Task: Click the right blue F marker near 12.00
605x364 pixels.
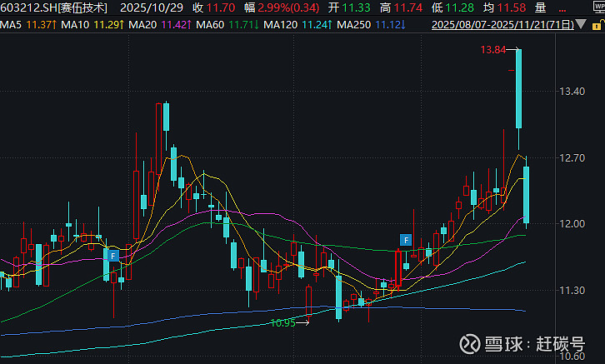Action: point(406,241)
